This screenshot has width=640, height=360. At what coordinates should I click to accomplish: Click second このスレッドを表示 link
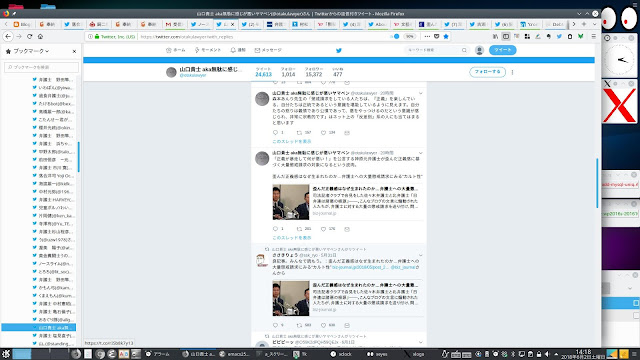click(291, 238)
